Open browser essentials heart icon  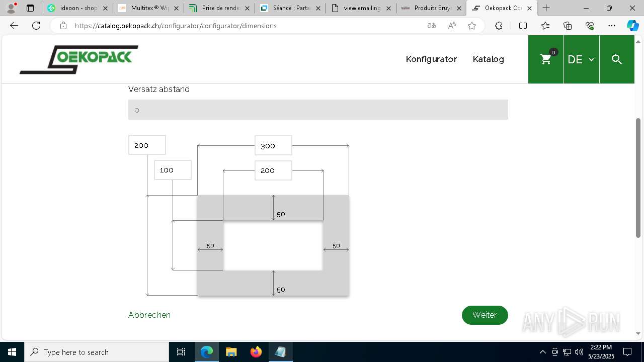(590, 26)
